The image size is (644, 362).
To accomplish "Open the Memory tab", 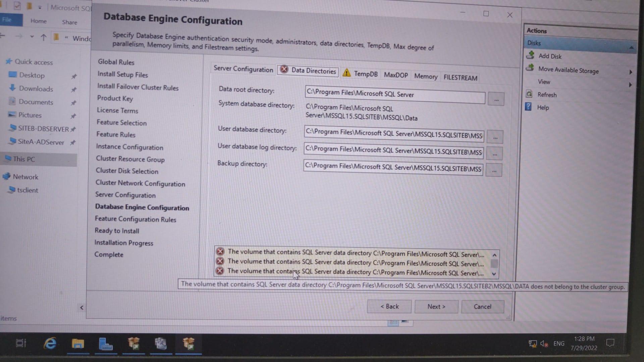I will (426, 76).
